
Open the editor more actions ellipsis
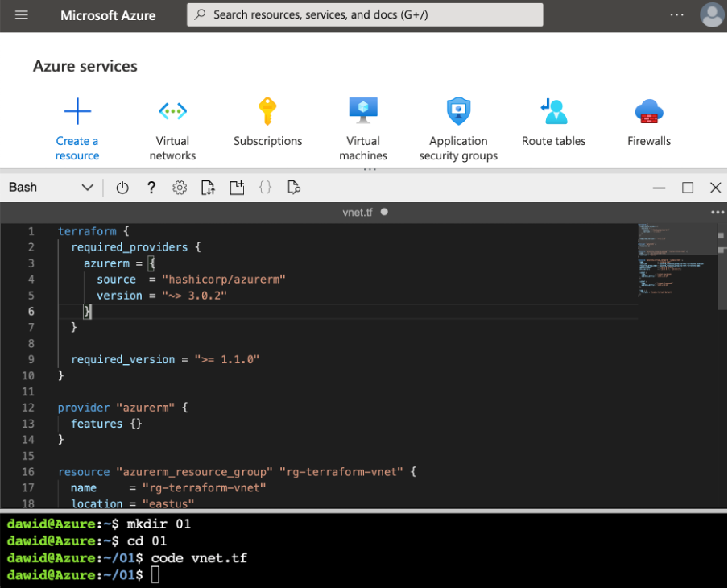(718, 213)
